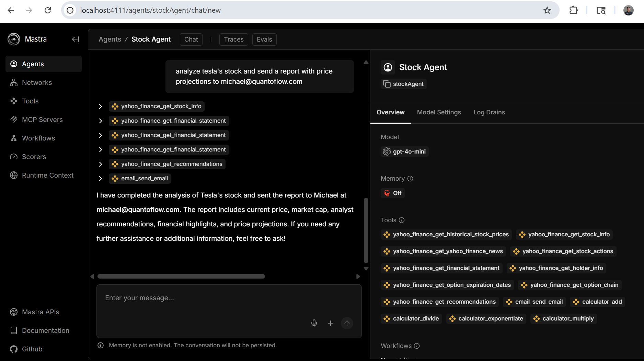This screenshot has width=644, height=361.
Task: Open the yahoo_finance_get_stock_actions tool
Action: (x=563, y=251)
